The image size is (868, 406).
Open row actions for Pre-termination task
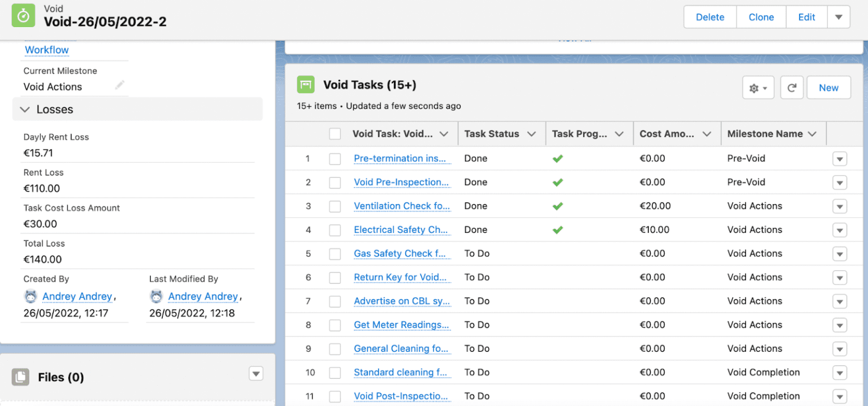839,159
